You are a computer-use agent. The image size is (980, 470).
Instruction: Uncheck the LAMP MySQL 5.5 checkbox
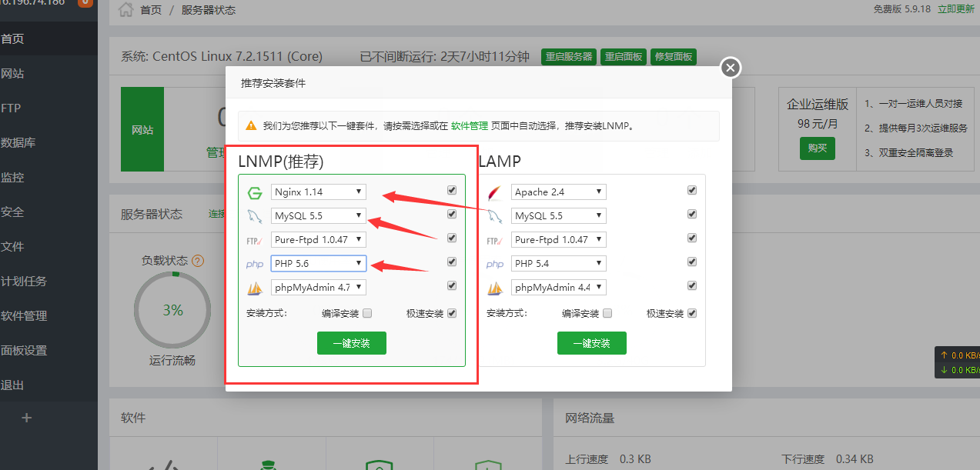pyautogui.click(x=692, y=214)
